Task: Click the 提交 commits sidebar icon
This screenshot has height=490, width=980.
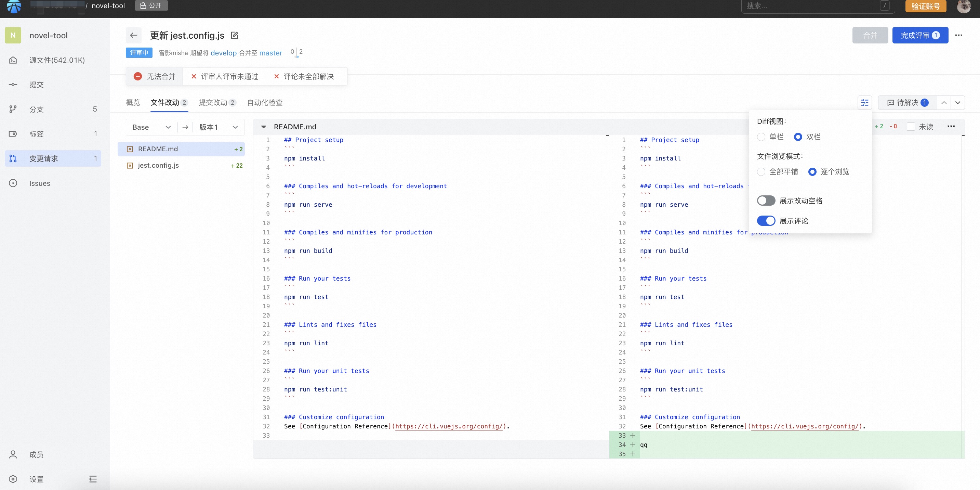Action: pos(13,85)
